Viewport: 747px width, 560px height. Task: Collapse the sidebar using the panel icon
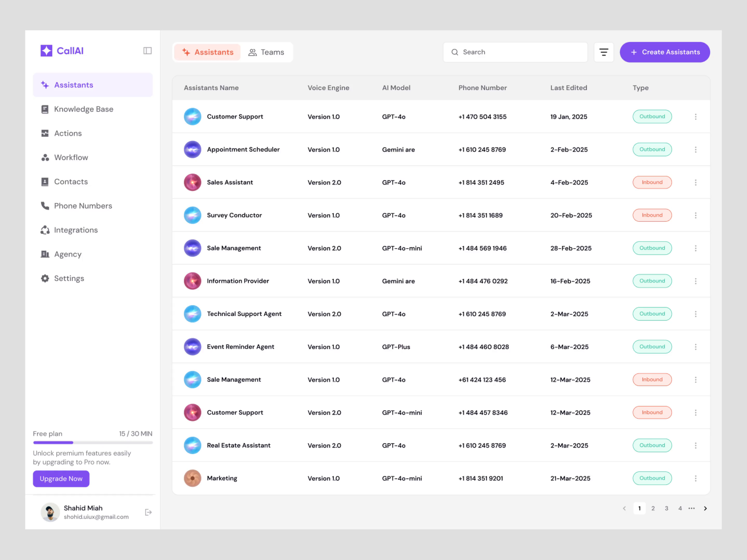pos(148,51)
